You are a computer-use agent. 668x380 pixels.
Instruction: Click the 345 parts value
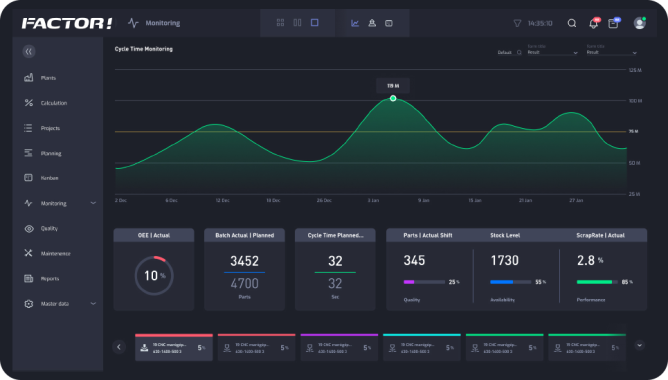click(414, 260)
